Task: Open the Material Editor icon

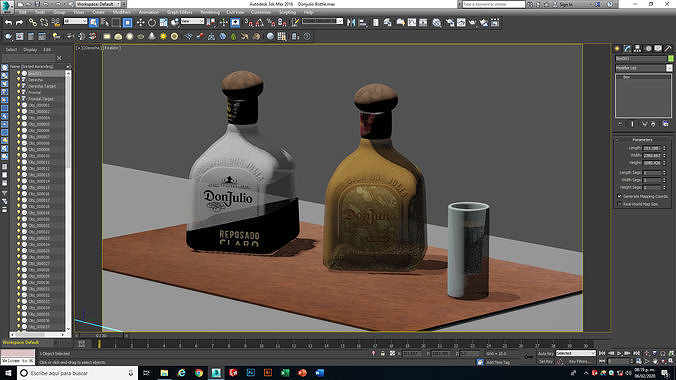Action: 437,22
